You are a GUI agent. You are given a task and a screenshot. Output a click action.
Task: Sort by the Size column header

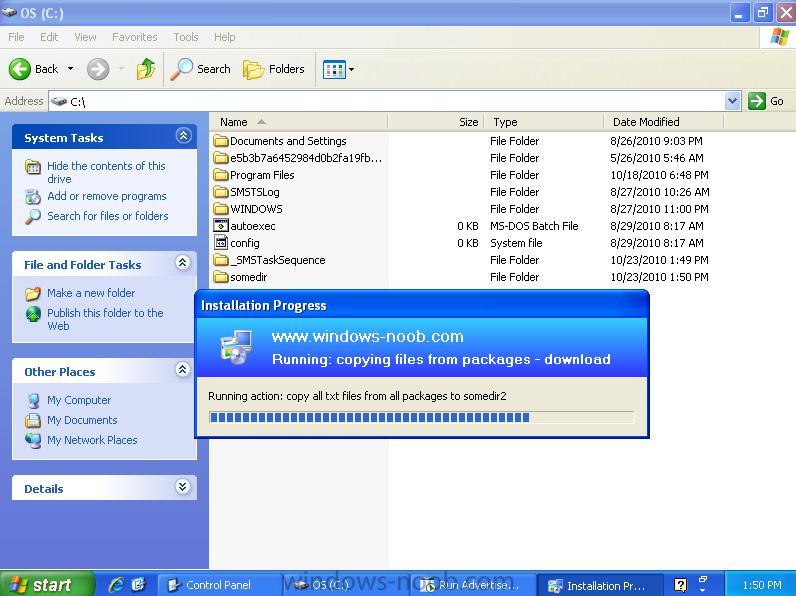(436, 122)
